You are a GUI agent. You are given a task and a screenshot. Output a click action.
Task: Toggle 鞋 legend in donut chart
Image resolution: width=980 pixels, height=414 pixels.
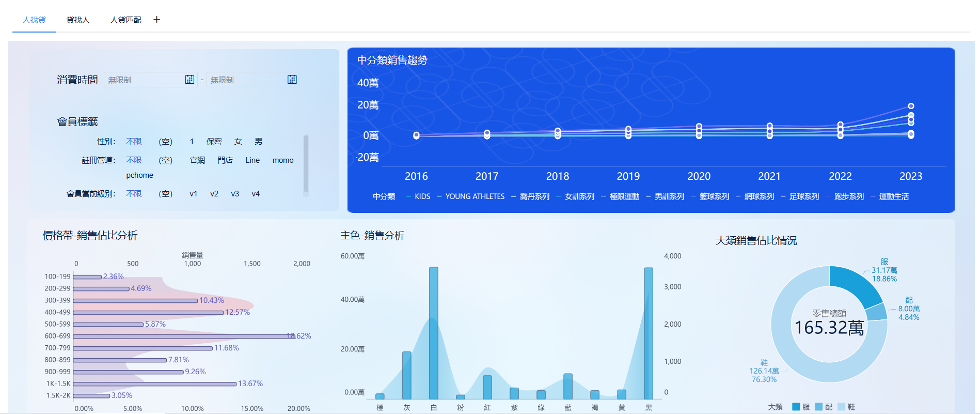point(847,407)
